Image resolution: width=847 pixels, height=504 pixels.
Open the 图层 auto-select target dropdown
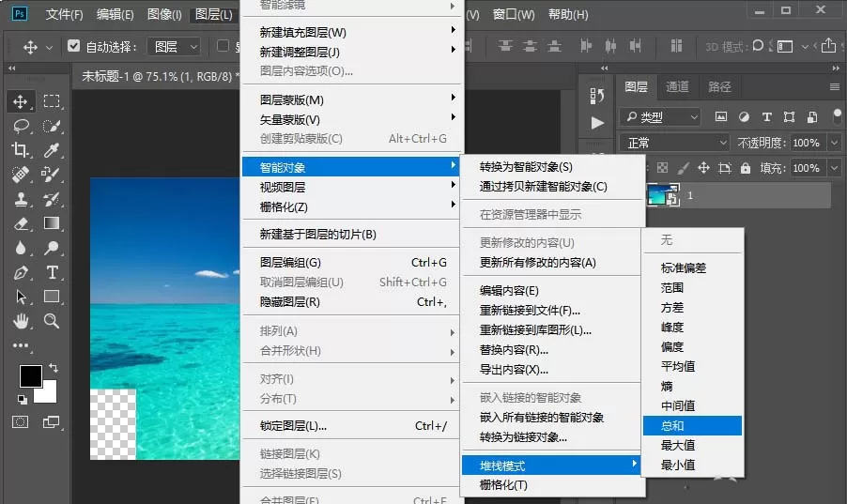pyautogui.click(x=176, y=47)
